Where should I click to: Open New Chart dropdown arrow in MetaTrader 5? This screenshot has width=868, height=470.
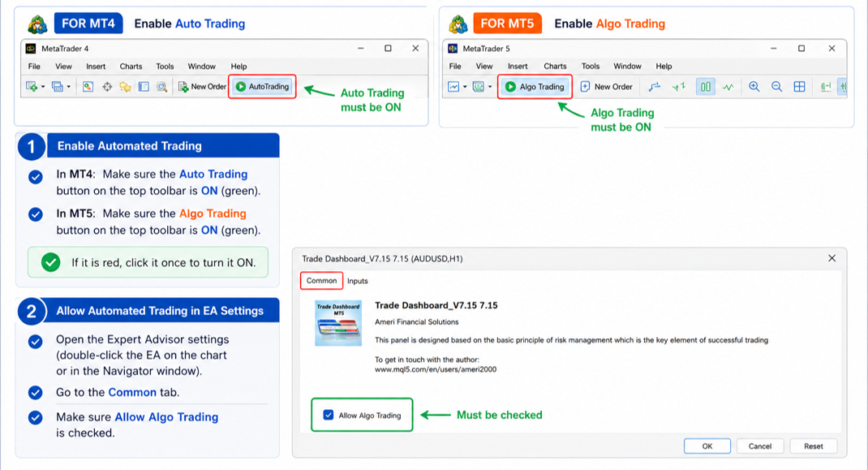point(465,87)
